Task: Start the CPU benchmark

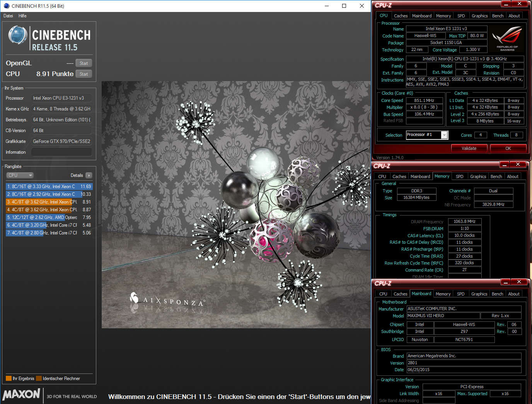Action: 84,74
